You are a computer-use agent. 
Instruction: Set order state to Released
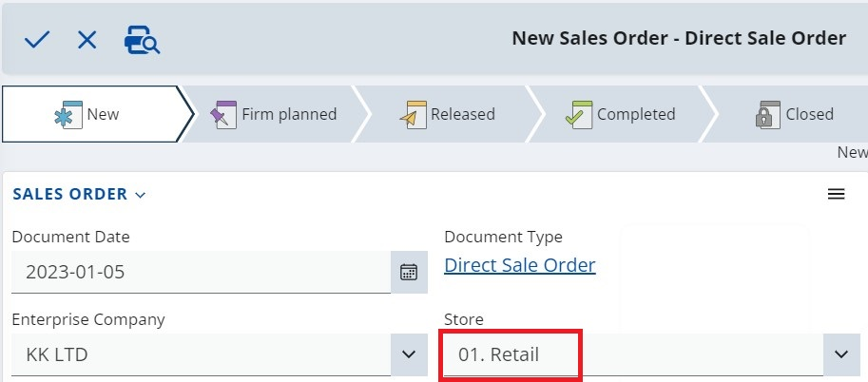[x=448, y=114]
